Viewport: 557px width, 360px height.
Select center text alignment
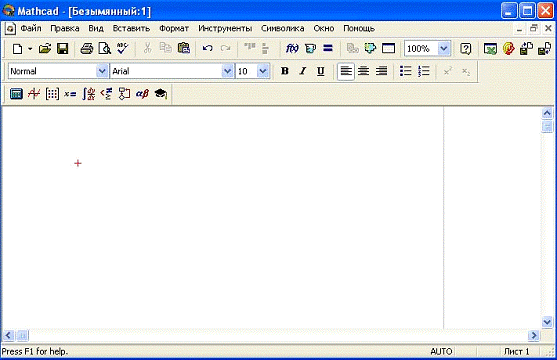click(x=363, y=71)
